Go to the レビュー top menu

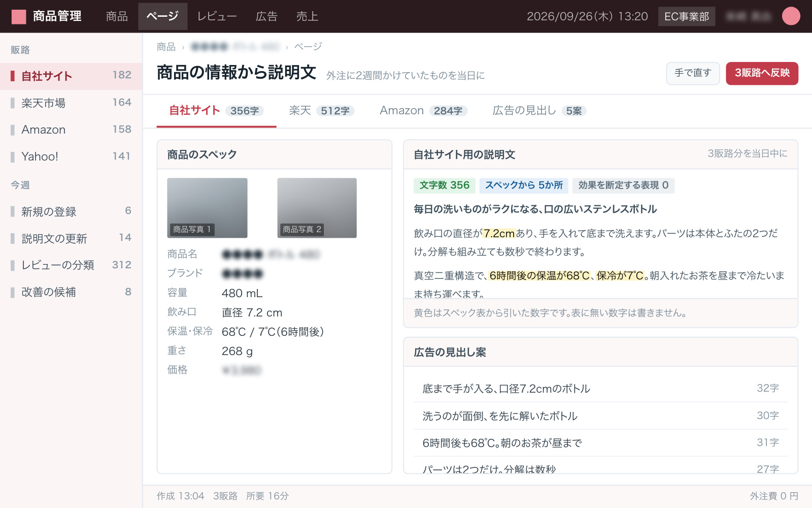[x=217, y=16]
